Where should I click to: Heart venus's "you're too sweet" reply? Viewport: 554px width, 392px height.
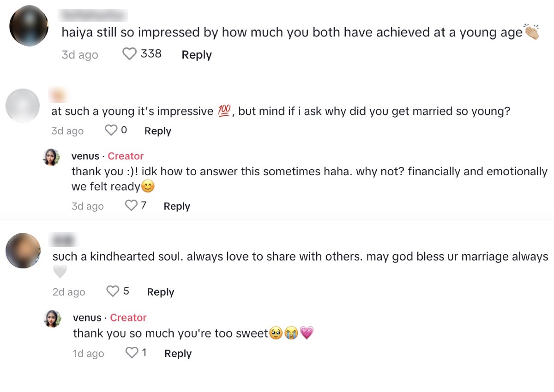pos(132,353)
